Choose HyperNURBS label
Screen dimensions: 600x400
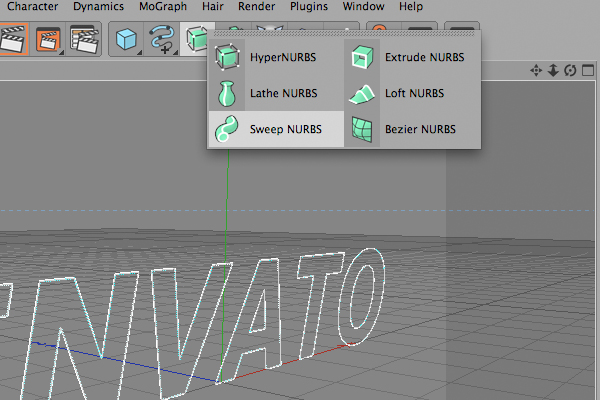click(x=283, y=57)
